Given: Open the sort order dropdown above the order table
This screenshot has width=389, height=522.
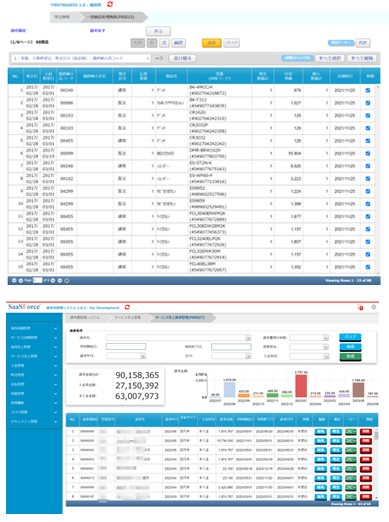Looking at the screenshot, I should (x=81, y=58).
